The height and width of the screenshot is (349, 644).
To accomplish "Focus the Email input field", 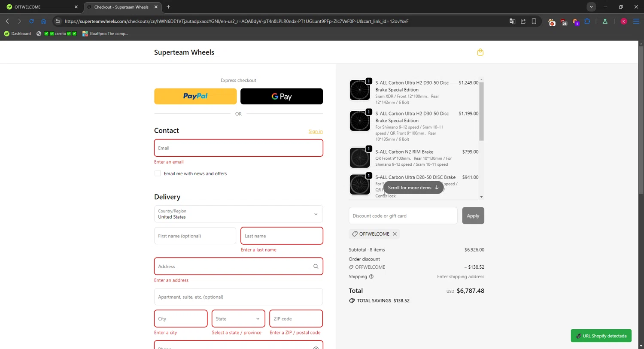I will pyautogui.click(x=238, y=148).
